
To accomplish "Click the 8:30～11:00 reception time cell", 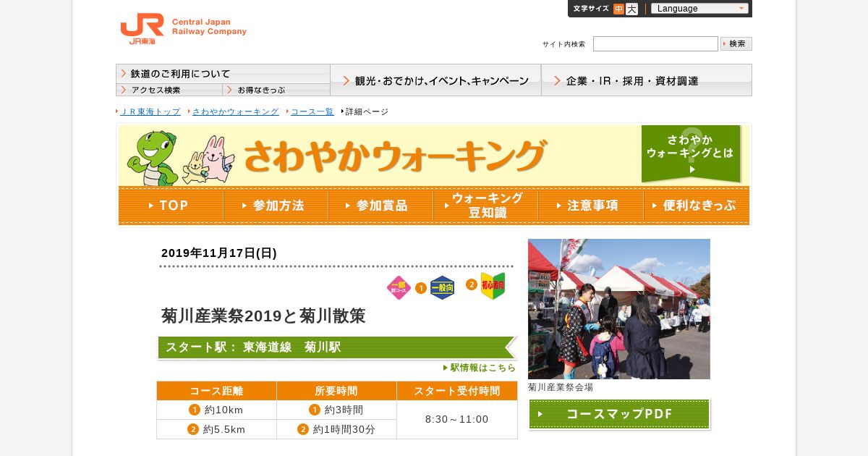I will [x=457, y=419].
